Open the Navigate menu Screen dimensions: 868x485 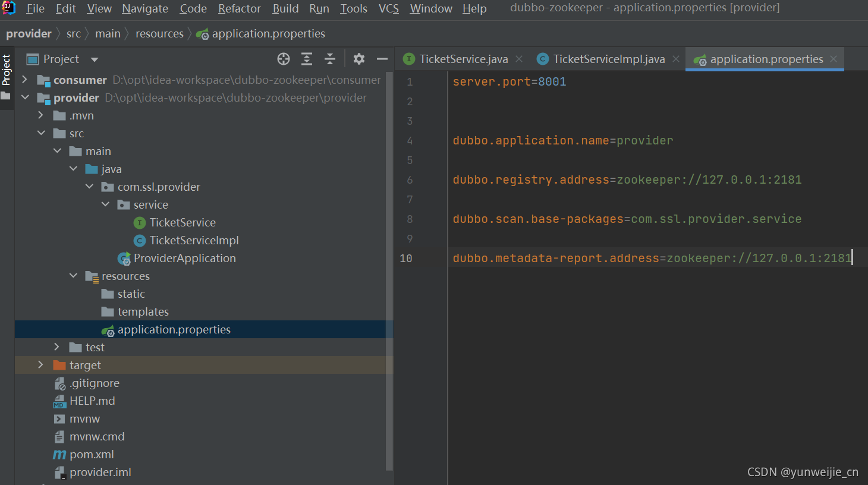145,8
